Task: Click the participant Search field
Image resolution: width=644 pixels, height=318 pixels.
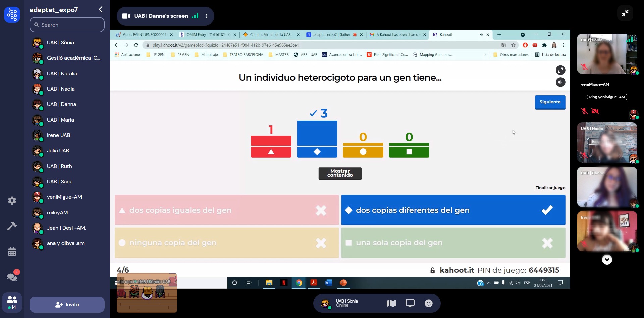Action: (x=67, y=25)
